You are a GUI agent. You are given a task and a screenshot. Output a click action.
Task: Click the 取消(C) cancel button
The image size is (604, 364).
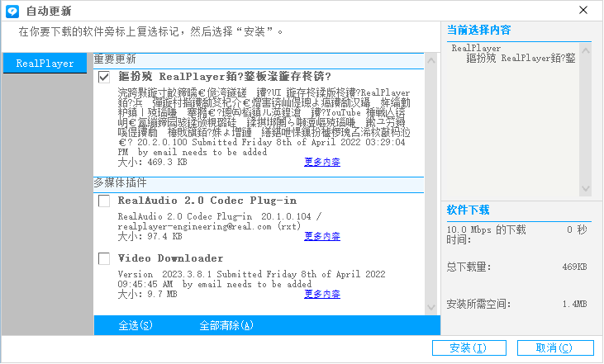(x=555, y=347)
